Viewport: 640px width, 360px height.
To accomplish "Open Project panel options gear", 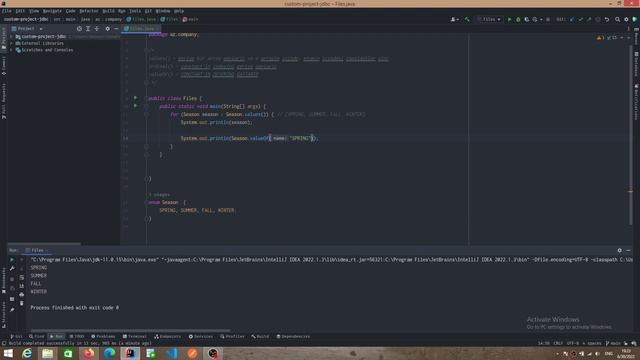I will pyautogui.click(x=107, y=29).
